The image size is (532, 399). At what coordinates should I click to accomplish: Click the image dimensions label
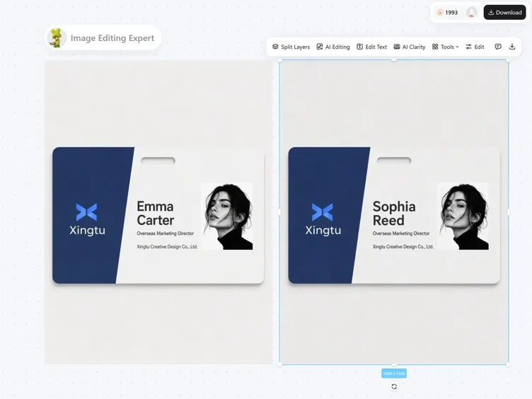tap(394, 374)
